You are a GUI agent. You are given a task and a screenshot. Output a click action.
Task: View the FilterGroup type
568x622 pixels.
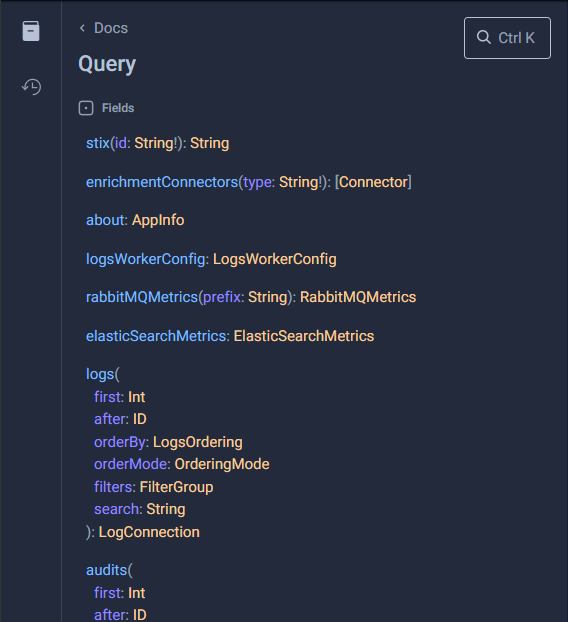pos(176,487)
